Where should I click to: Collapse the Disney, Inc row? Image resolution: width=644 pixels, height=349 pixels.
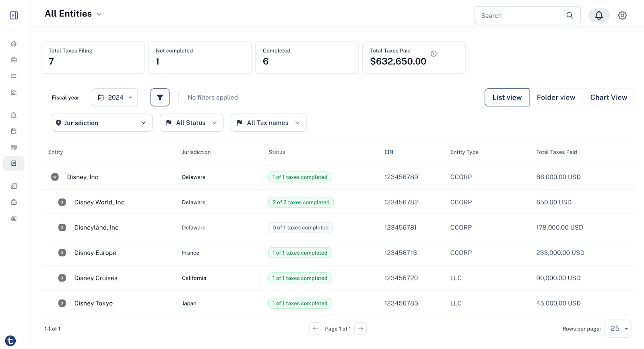click(x=55, y=177)
